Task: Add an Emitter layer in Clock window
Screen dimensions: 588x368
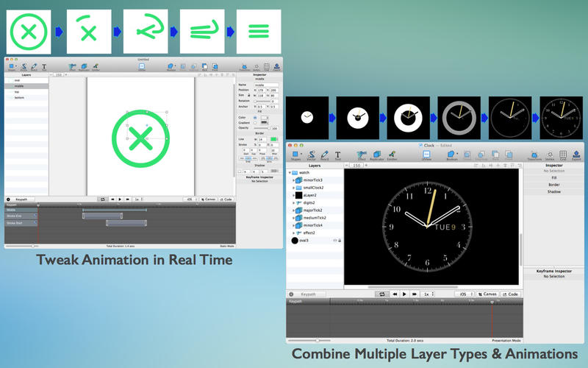Action: (392, 155)
